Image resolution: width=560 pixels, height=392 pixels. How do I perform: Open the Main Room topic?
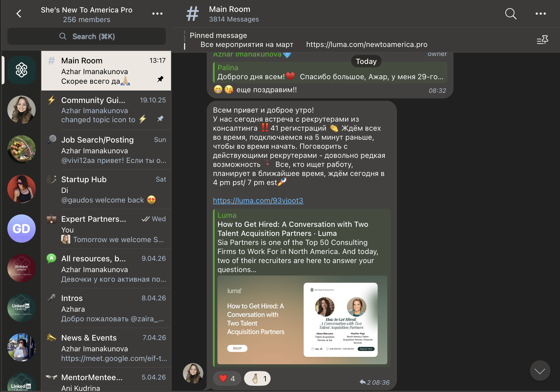(106, 71)
